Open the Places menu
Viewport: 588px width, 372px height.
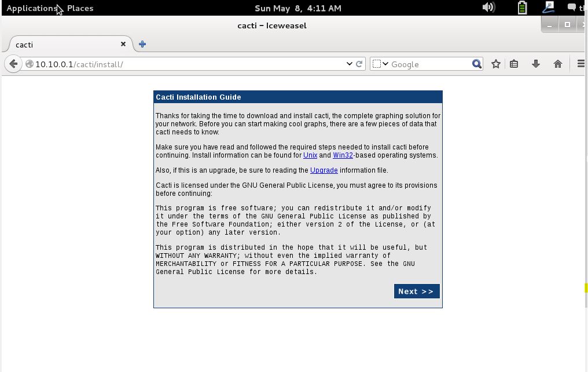pyautogui.click(x=80, y=8)
